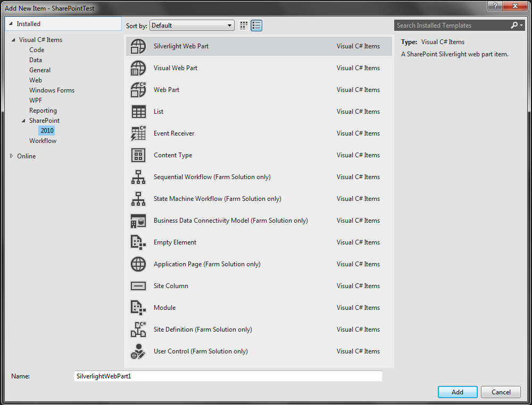
Task: Select the Silverlight Web Part item icon
Action: pos(138,46)
